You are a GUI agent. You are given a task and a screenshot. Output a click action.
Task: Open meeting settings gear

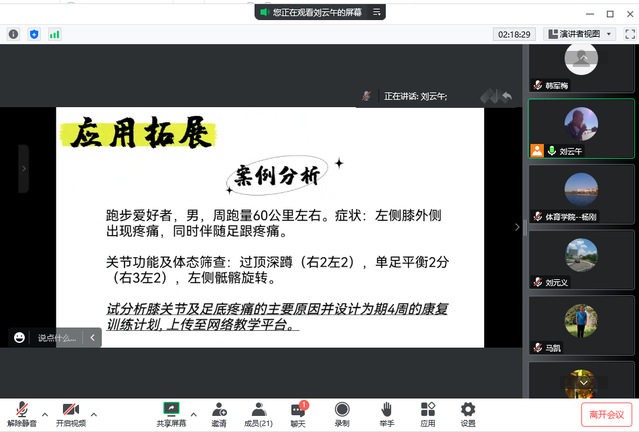click(x=467, y=411)
